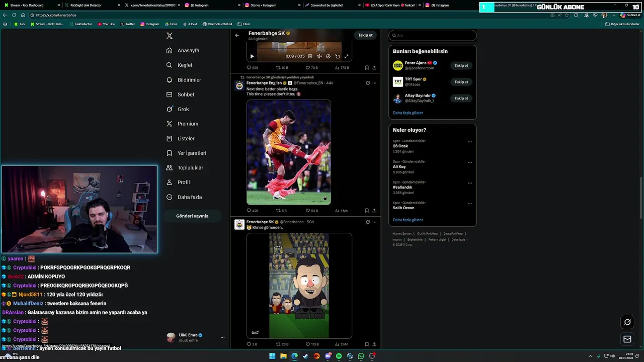The height and width of the screenshot is (362, 644).
Task: Unmute the video player sound
Action: pyautogui.click(x=319, y=56)
